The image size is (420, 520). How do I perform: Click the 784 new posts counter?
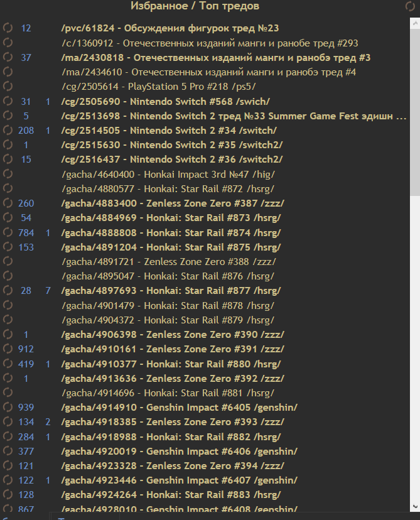click(26, 232)
